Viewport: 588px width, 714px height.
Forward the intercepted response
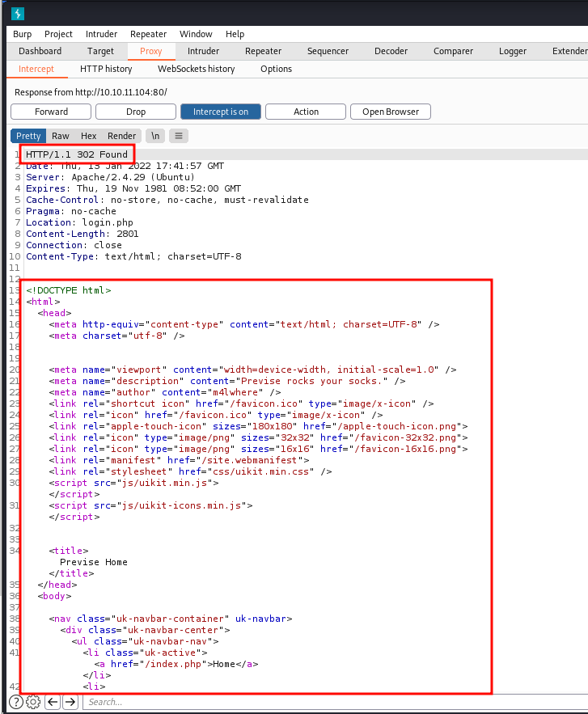[x=51, y=112]
